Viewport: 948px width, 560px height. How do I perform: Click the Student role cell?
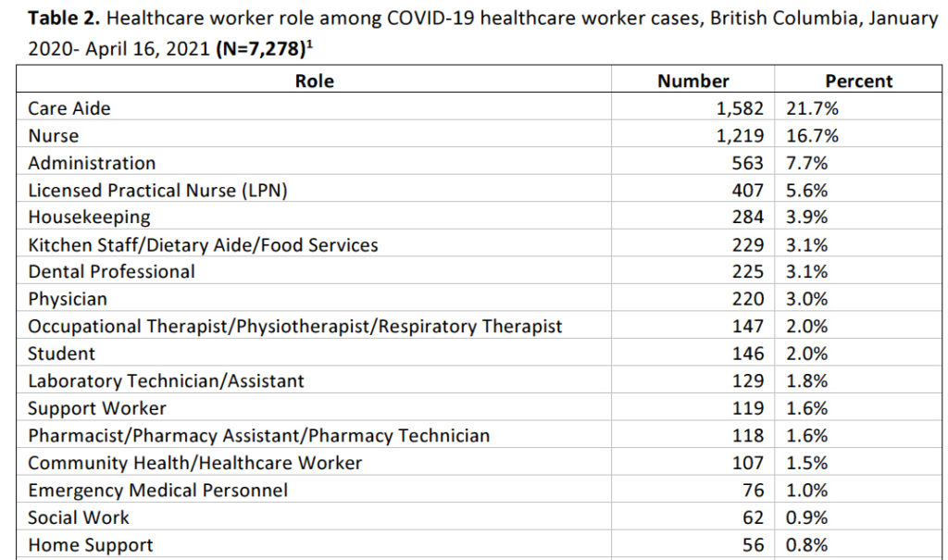61,354
